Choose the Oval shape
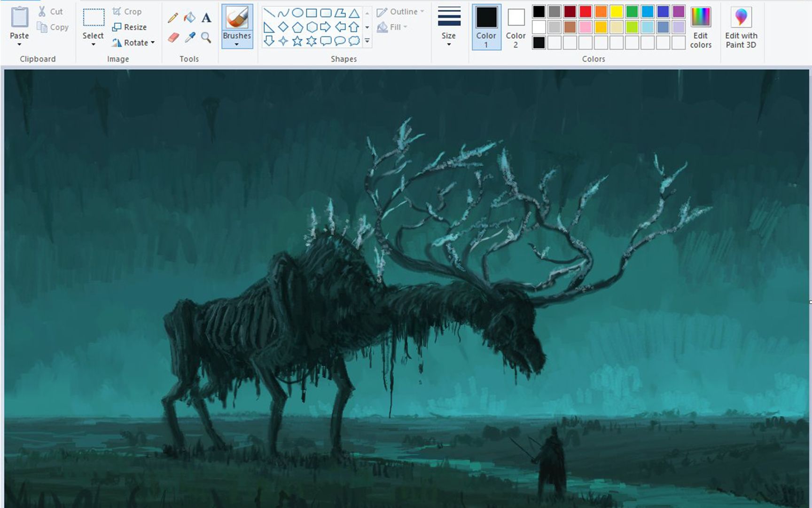The height and width of the screenshot is (508, 812). pyautogui.click(x=297, y=13)
